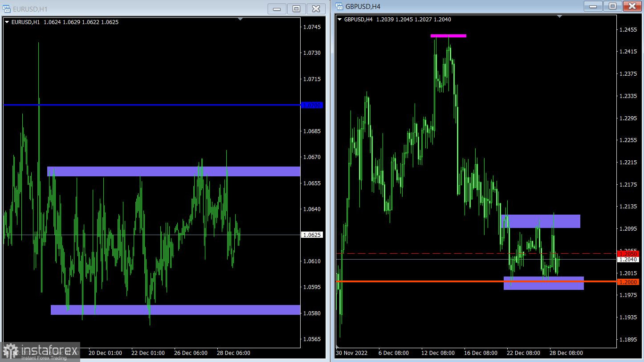Click the 1.0580 level on the EURUSD price scale
The image size is (644, 362).
click(x=312, y=313)
